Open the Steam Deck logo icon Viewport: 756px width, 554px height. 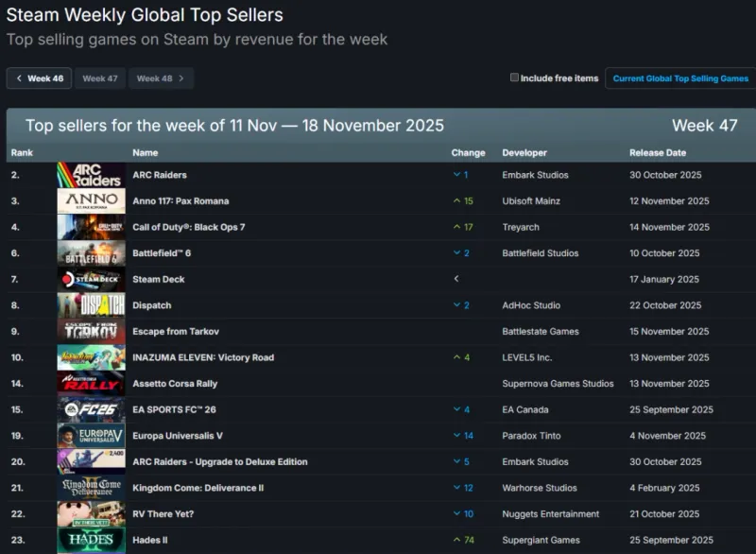(91, 280)
